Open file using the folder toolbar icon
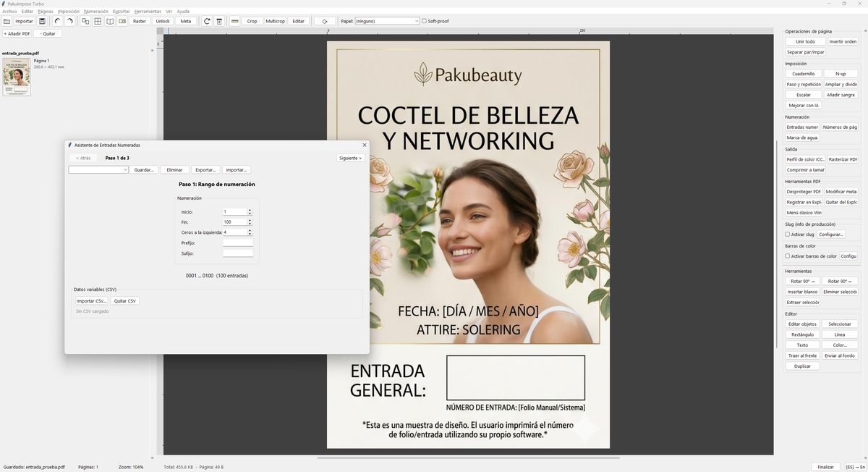 click(7, 21)
